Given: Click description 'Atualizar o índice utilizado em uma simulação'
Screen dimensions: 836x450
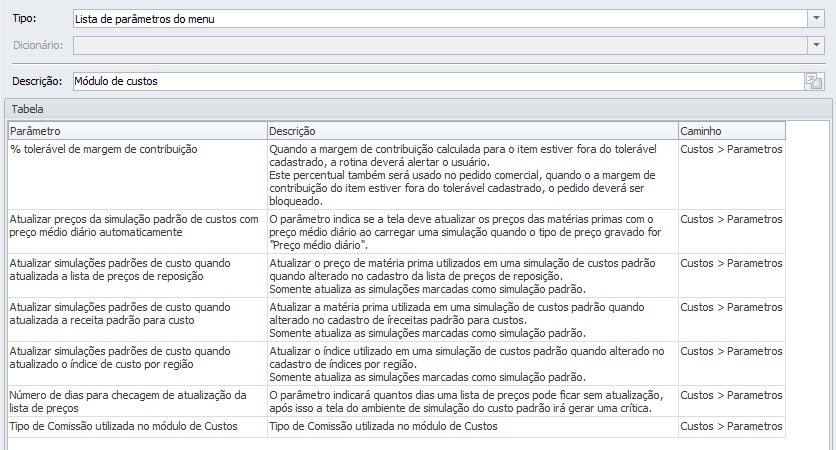Looking at the screenshot, I should pos(472,364).
